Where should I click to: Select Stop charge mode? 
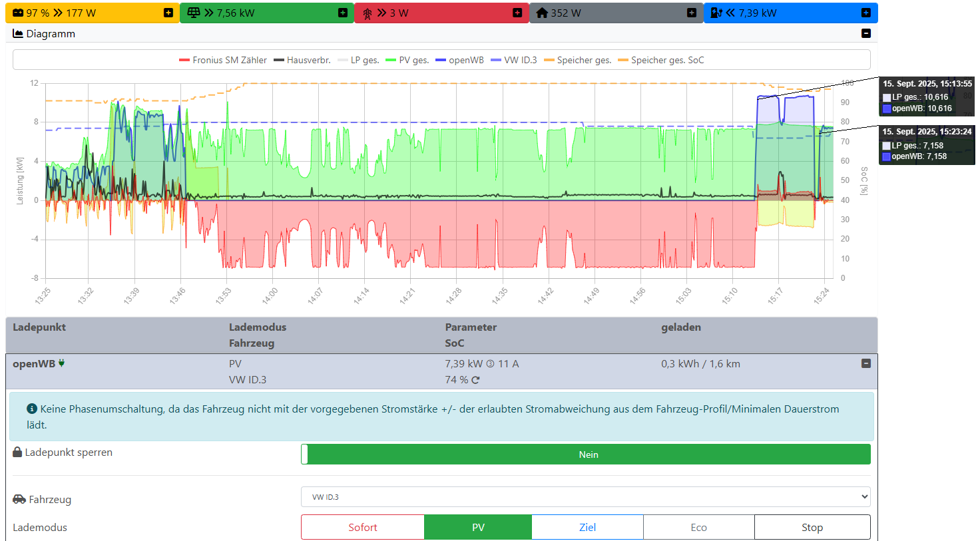point(812,527)
